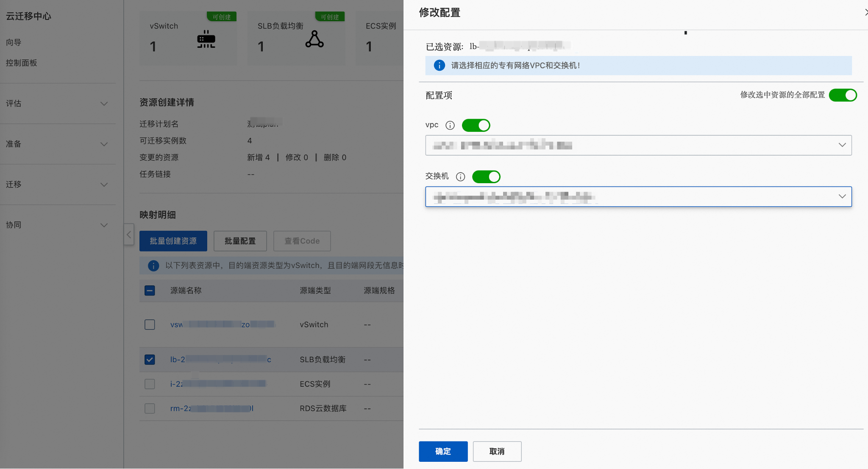Expand the 准备 sidebar section
The height and width of the screenshot is (469, 868).
coord(58,144)
